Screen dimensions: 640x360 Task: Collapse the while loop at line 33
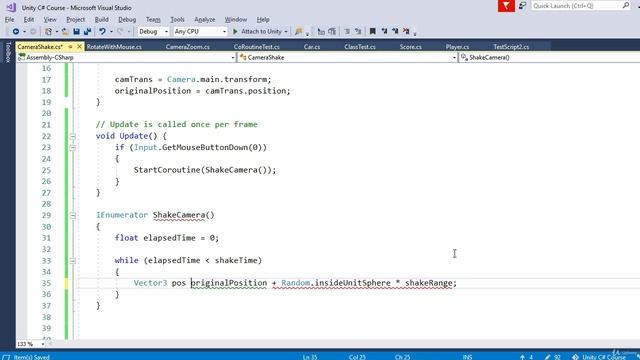coord(73,261)
